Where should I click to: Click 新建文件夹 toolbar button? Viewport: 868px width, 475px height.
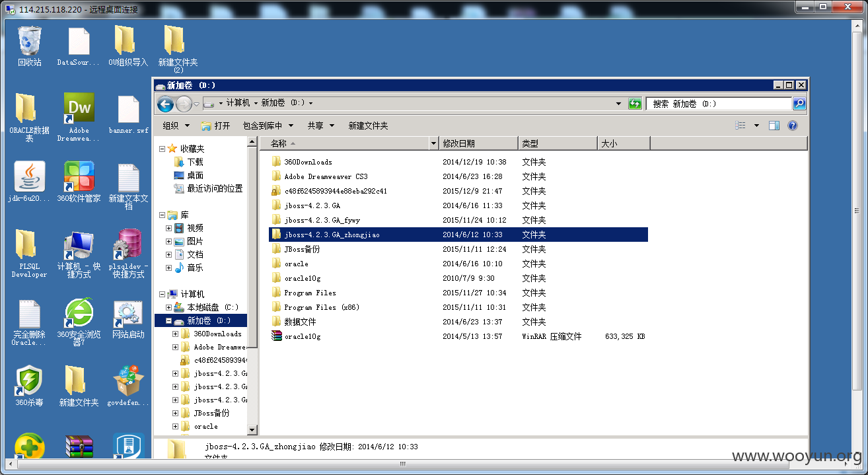[368, 126]
